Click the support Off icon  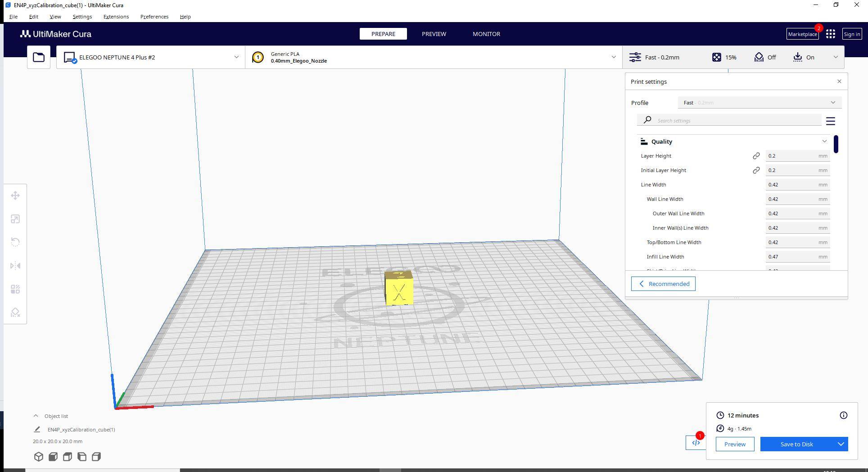(x=759, y=57)
